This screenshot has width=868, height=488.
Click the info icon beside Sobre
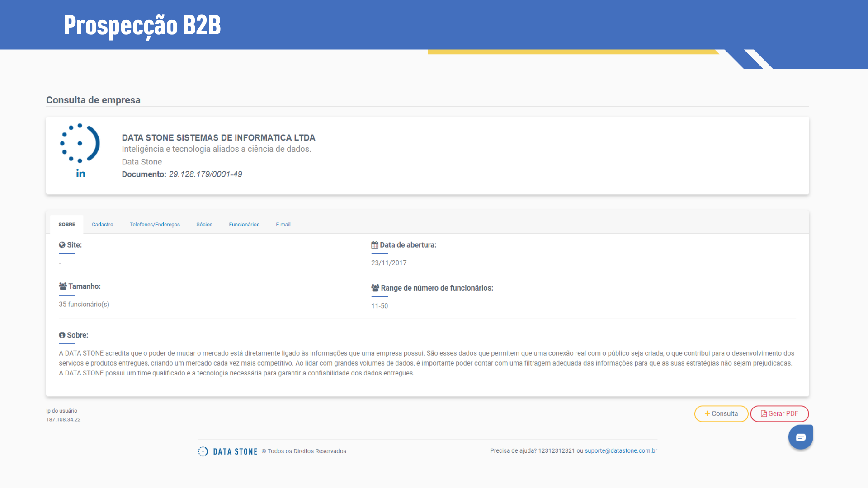62,335
